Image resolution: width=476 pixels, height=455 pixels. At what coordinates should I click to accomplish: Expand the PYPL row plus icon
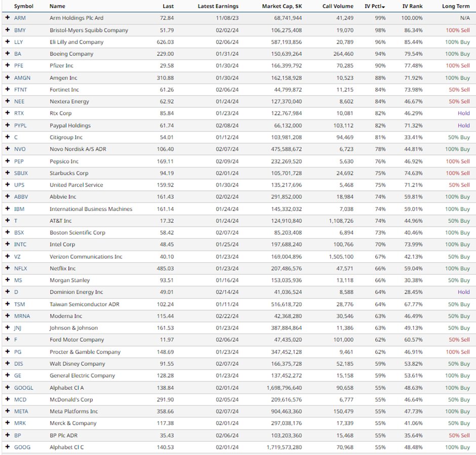tap(8, 125)
